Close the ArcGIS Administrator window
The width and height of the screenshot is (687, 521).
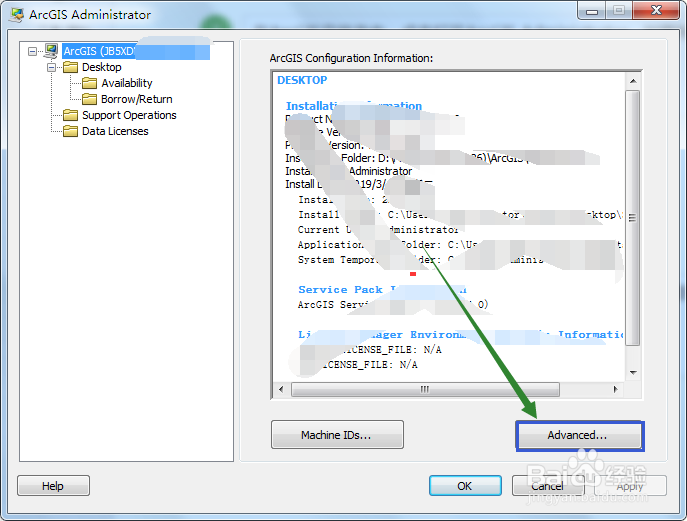coord(656,11)
